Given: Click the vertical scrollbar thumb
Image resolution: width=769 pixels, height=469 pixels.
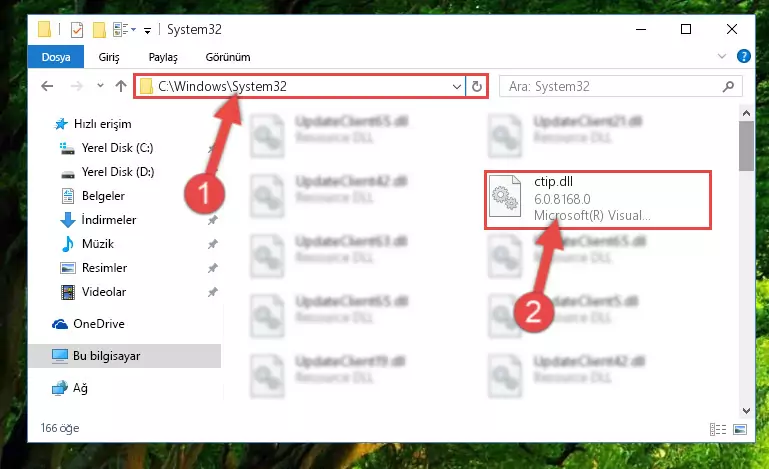Looking at the screenshot, I should click(746, 146).
